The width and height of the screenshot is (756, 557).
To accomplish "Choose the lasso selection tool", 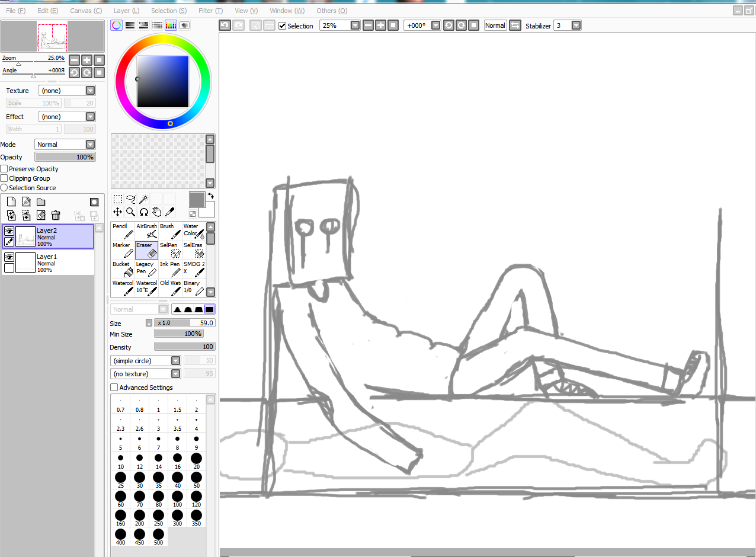I will pyautogui.click(x=131, y=199).
